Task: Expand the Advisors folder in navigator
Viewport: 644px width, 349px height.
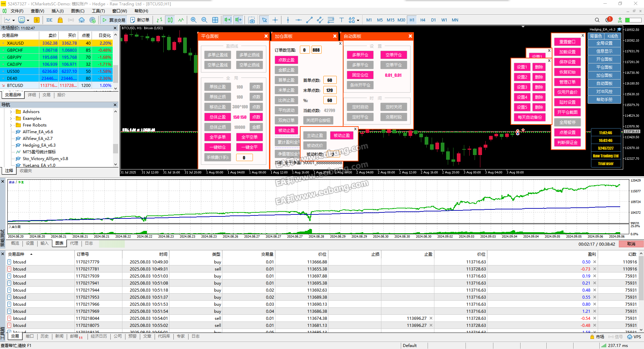Action: click(11, 112)
